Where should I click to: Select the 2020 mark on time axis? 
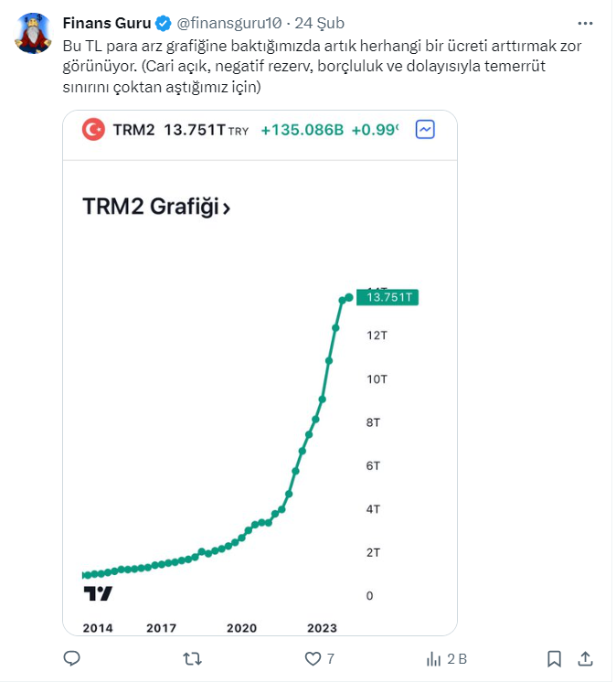pyautogui.click(x=241, y=628)
